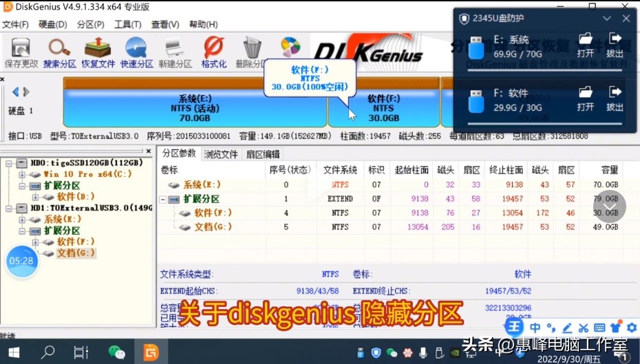Click the 起始柱面 column header

[x=412, y=170]
